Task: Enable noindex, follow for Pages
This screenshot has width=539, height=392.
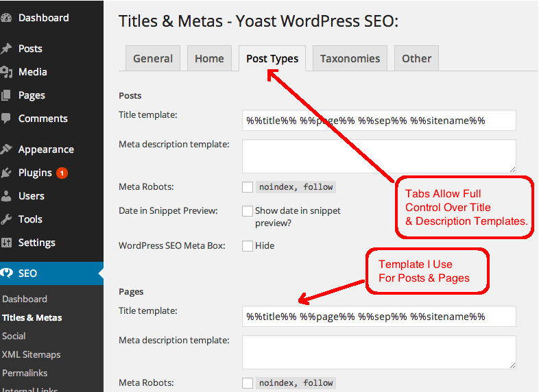Action: click(x=248, y=383)
